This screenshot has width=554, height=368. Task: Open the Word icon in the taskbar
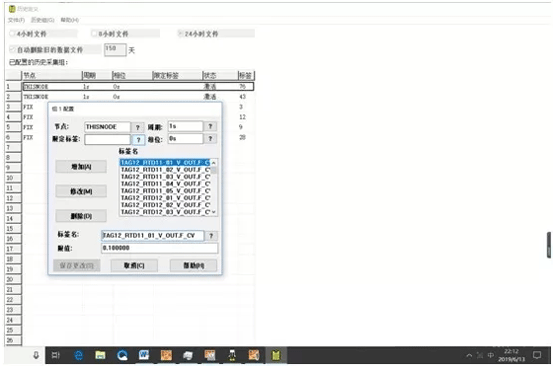pos(144,355)
